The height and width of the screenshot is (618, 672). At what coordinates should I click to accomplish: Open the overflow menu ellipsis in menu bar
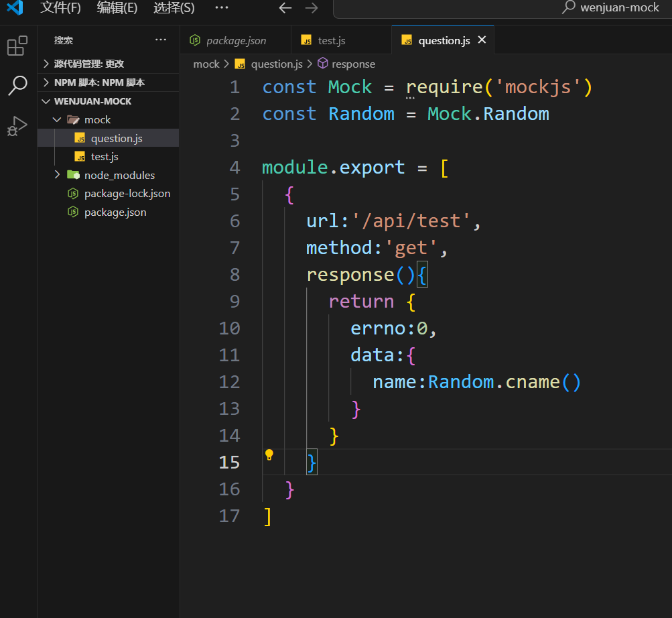pyautogui.click(x=222, y=7)
